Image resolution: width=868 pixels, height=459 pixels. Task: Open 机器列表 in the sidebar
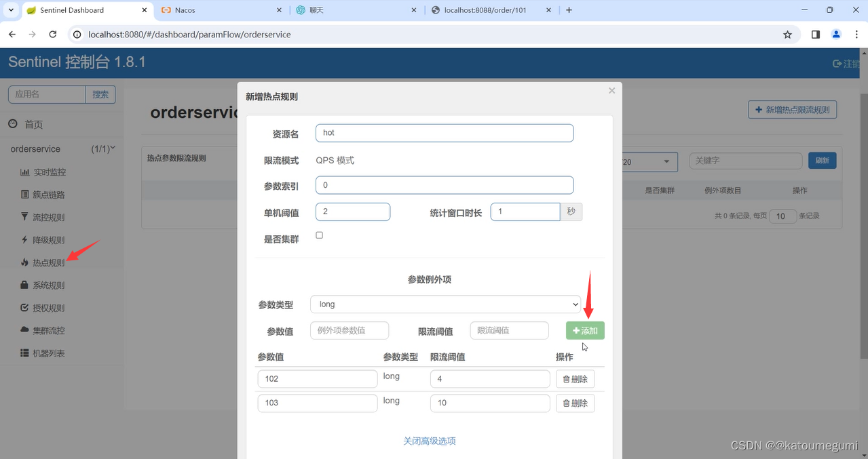point(50,353)
